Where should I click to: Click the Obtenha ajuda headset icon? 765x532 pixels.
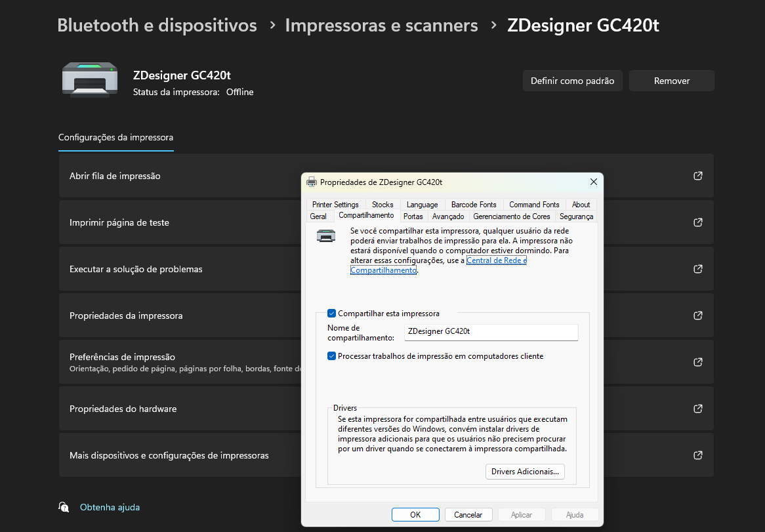[x=64, y=507]
